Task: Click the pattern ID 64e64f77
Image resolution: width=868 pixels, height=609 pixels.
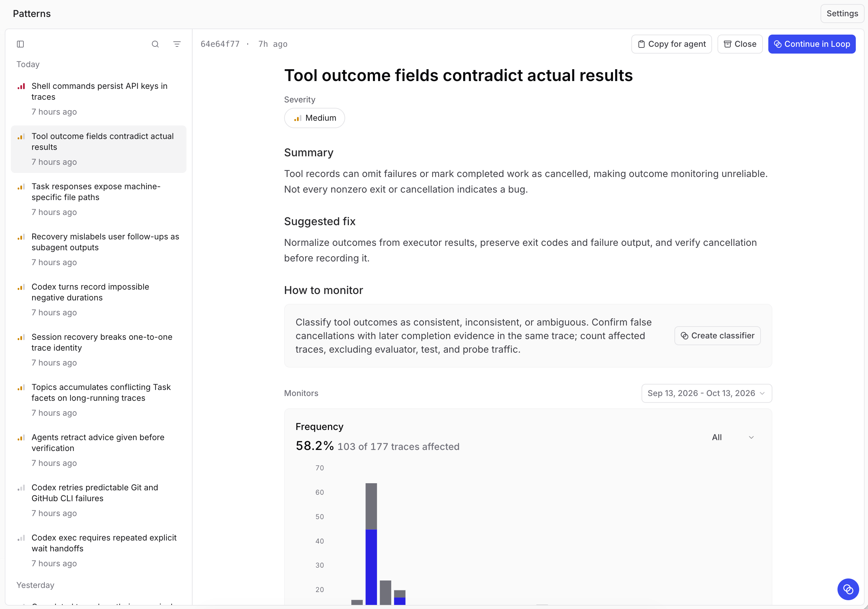Action: click(220, 44)
